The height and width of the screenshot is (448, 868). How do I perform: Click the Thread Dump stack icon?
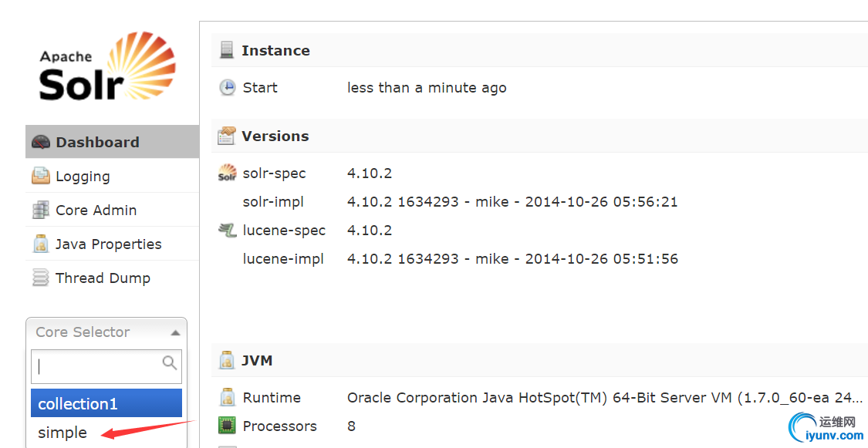click(x=41, y=278)
